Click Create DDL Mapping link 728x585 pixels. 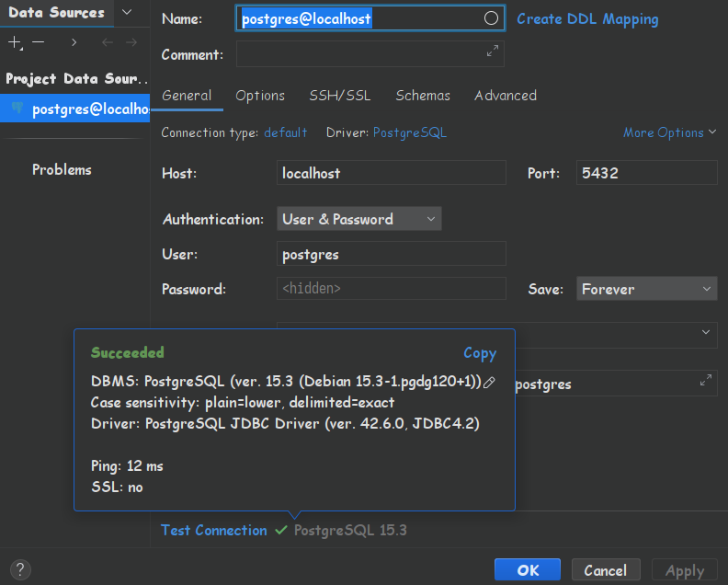587,19
